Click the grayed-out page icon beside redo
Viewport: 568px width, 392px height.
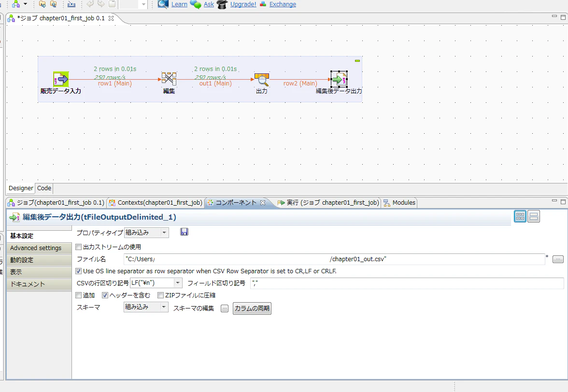pos(112,4)
